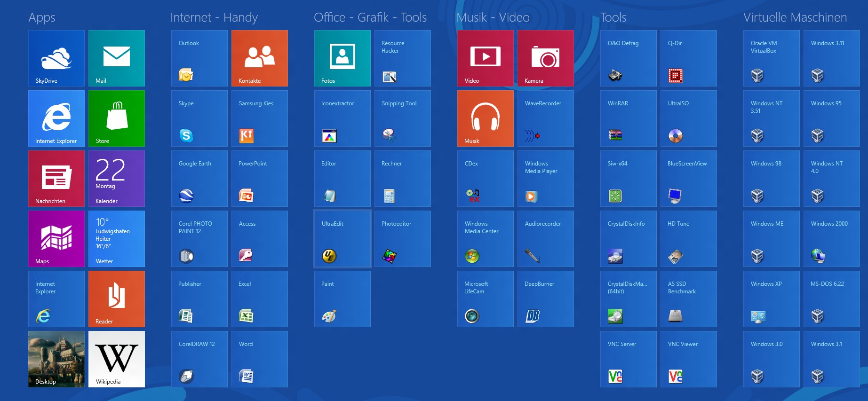
Task: Launch Outlook from its tile
Action: [199, 58]
